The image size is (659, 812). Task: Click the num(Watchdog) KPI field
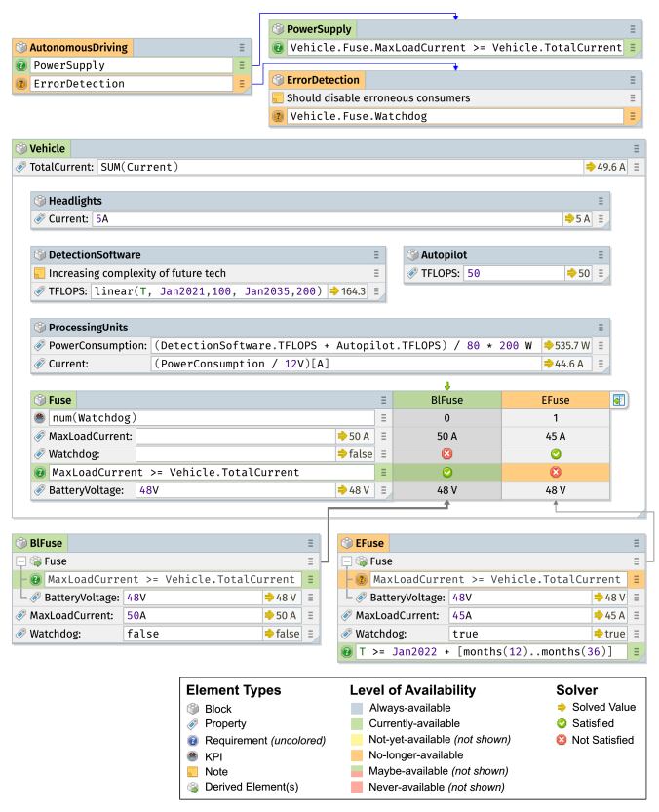[x=212, y=418]
